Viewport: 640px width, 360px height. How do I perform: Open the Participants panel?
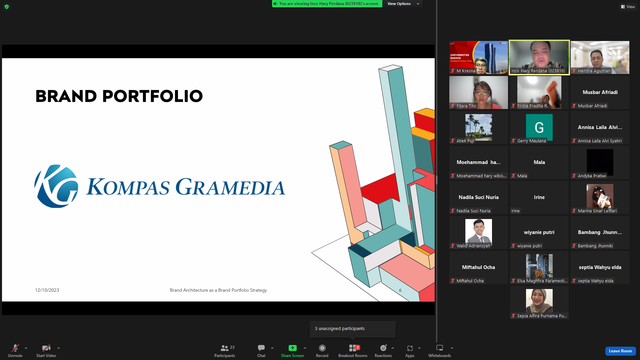[x=225, y=350]
